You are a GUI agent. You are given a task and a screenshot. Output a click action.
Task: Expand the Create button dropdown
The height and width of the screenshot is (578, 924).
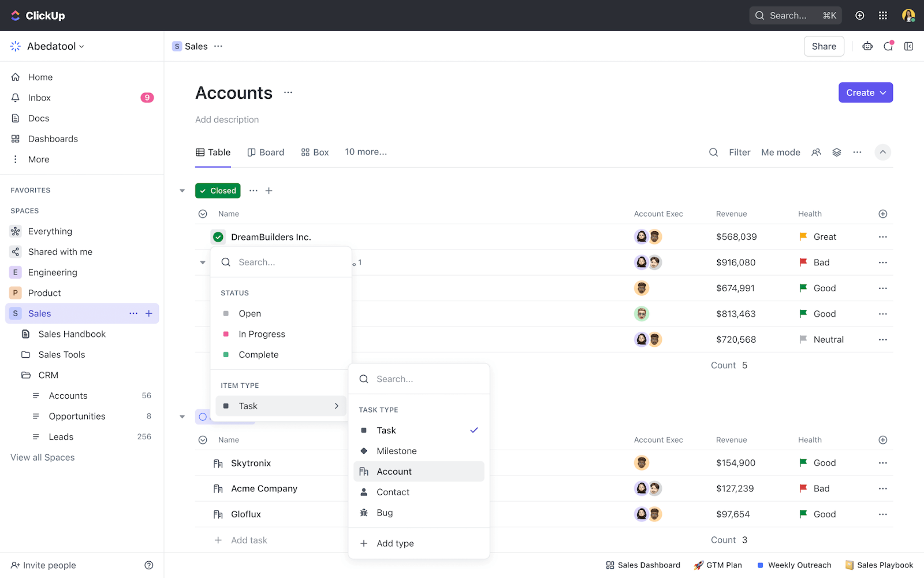click(x=882, y=92)
